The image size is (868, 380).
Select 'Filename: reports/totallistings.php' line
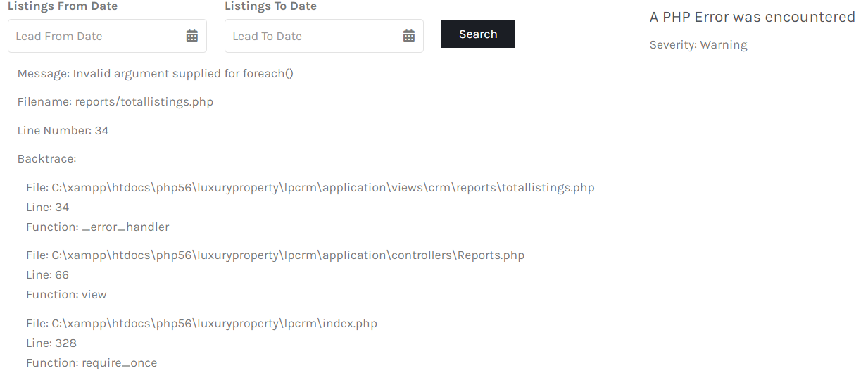(x=115, y=102)
